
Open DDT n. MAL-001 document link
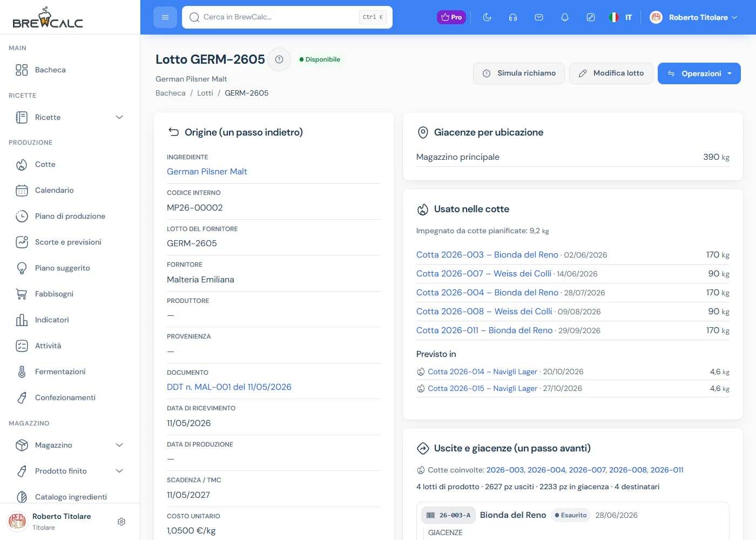tap(229, 387)
